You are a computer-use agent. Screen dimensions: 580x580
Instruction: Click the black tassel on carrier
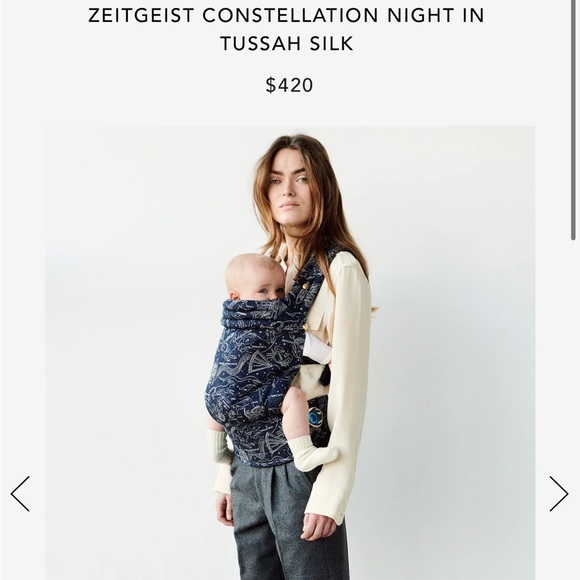click(325, 377)
